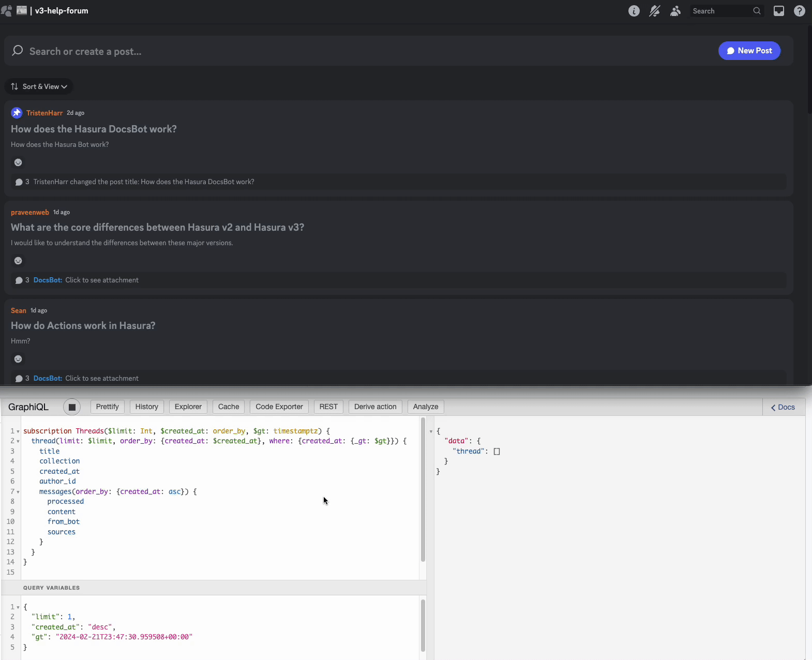Collapse line 7 messages fold arrow
The height and width of the screenshot is (660, 812).
pyautogui.click(x=18, y=492)
